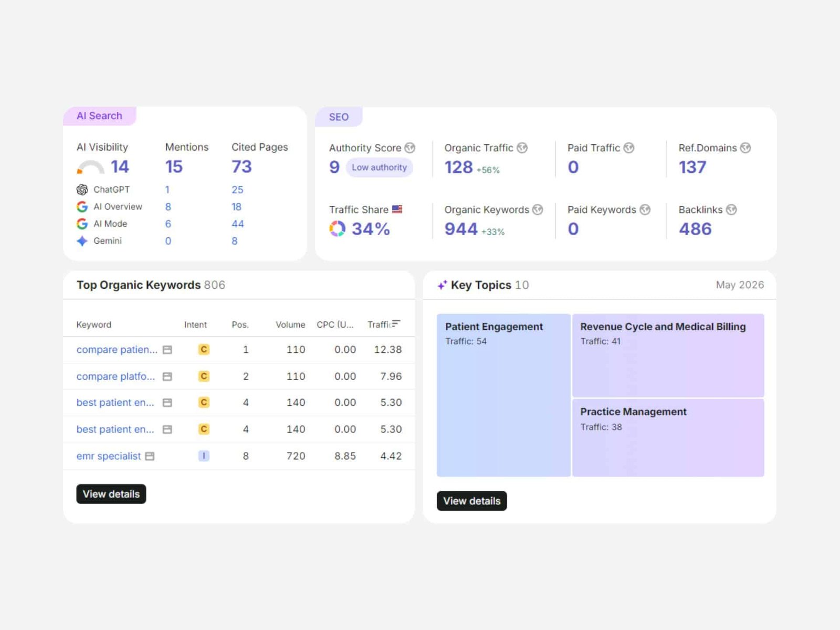Select the SEO tab label
The height and width of the screenshot is (630, 840).
[339, 117]
